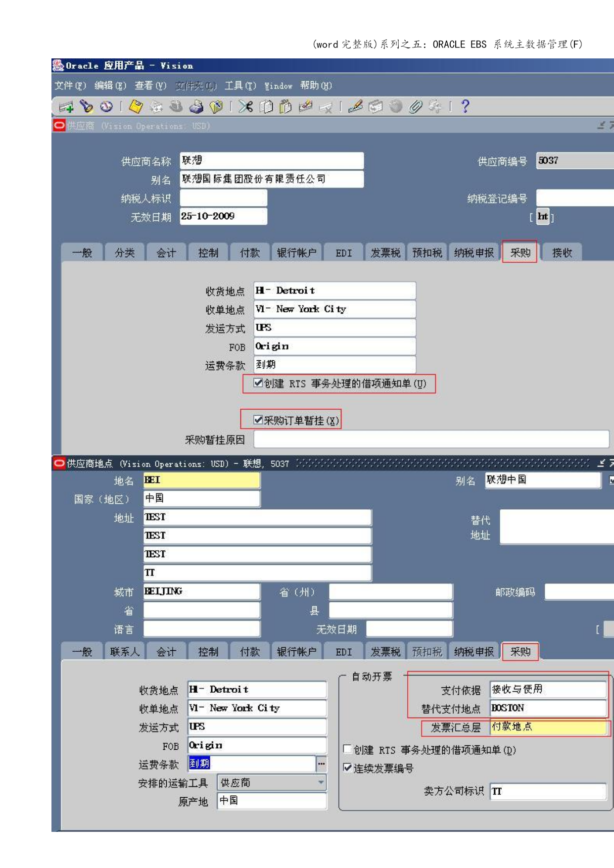Switch to supplier 接收 tab
The height and width of the screenshot is (868, 614).
tap(562, 252)
